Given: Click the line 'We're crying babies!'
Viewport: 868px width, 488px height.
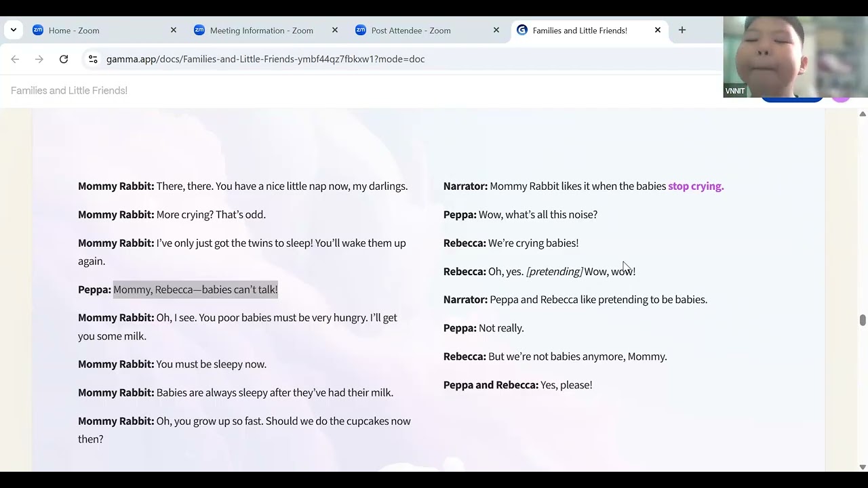Looking at the screenshot, I should (533, 243).
